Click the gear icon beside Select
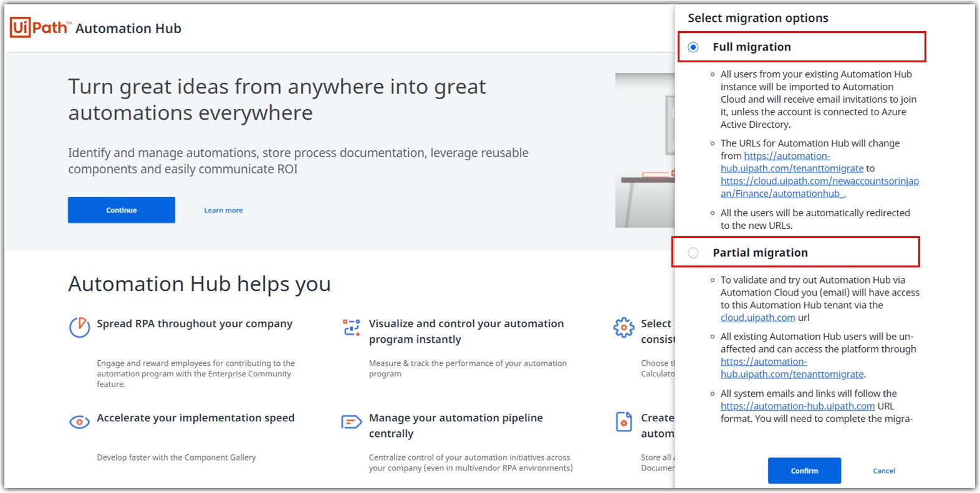980x493 pixels. click(623, 327)
